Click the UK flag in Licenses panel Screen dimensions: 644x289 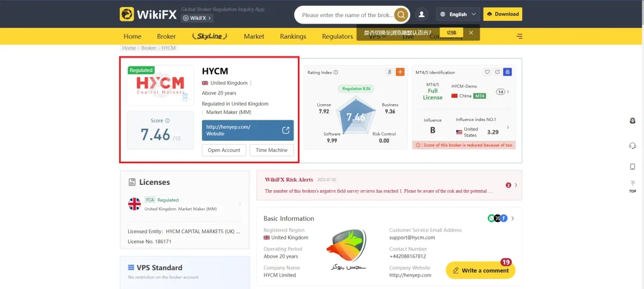pyautogui.click(x=134, y=204)
